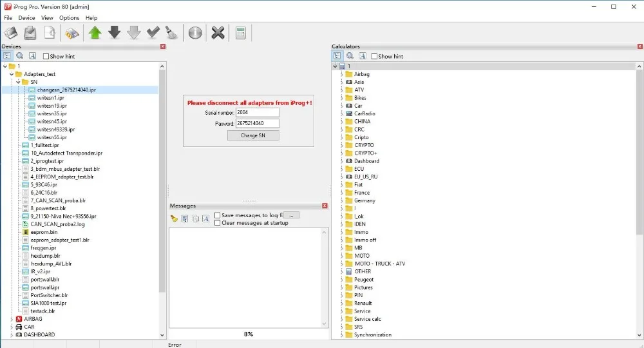Click font 'A' icon in Calculators panel
Screen dimensions: 644x348
(362, 56)
